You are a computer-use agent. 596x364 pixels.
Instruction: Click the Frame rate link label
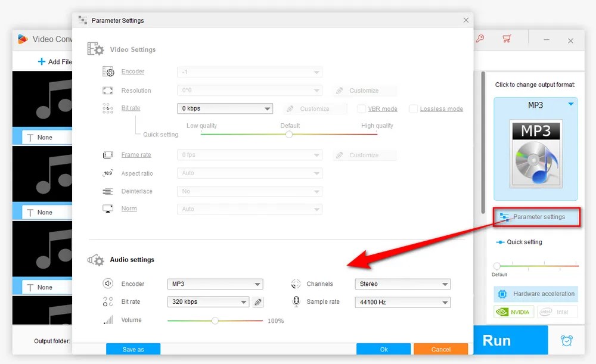[x=136, y=155]
